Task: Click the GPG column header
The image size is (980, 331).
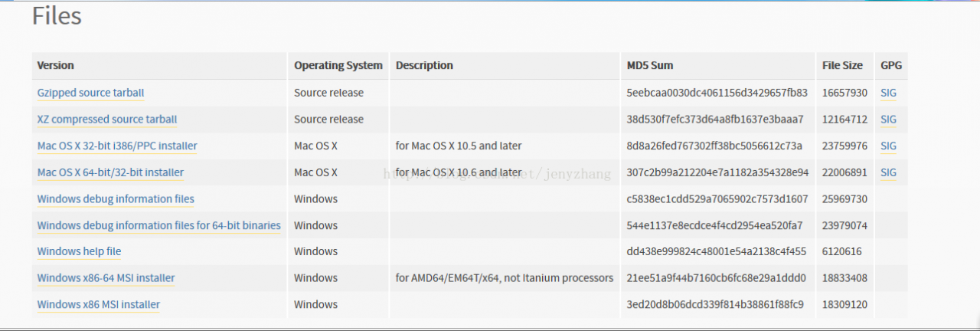Action: click(x=891, y=66)
